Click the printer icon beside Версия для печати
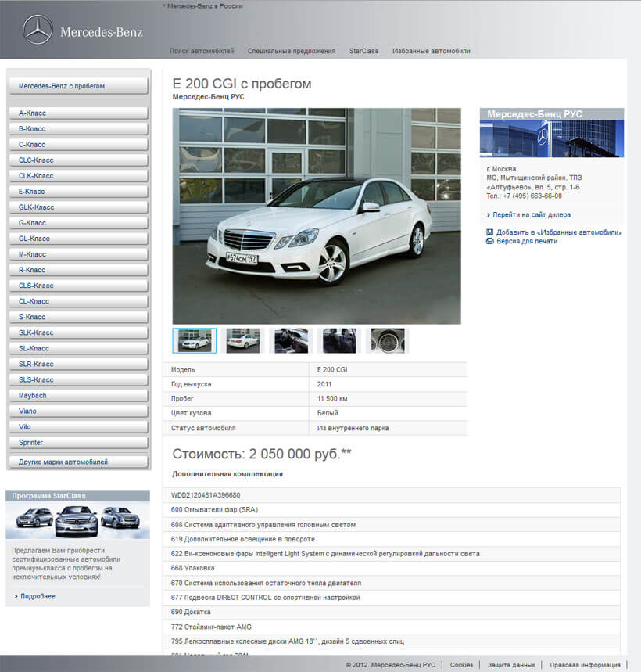Screen dimensions: 641x672 point(490,241)
